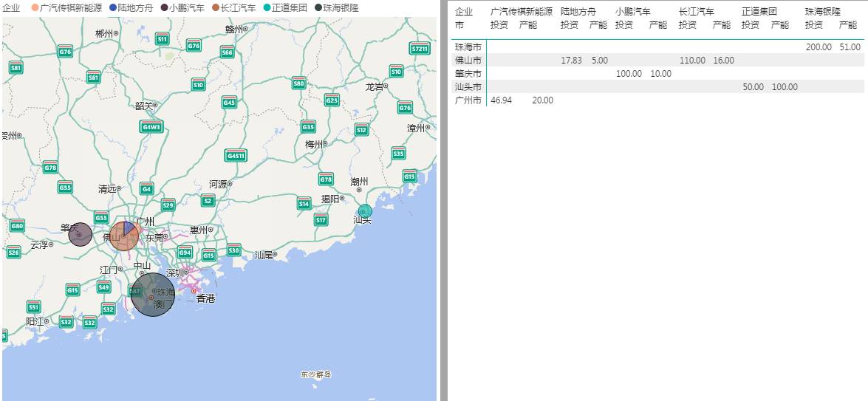The width and height of the screenshot is (868, 401).
Task: Select the 佛山市 row header in the table
Action: (468, 61)
